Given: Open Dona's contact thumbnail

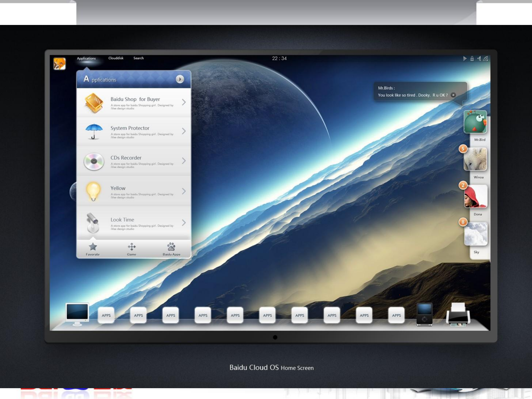Looking at the screenshot, I should click(475, 197).
